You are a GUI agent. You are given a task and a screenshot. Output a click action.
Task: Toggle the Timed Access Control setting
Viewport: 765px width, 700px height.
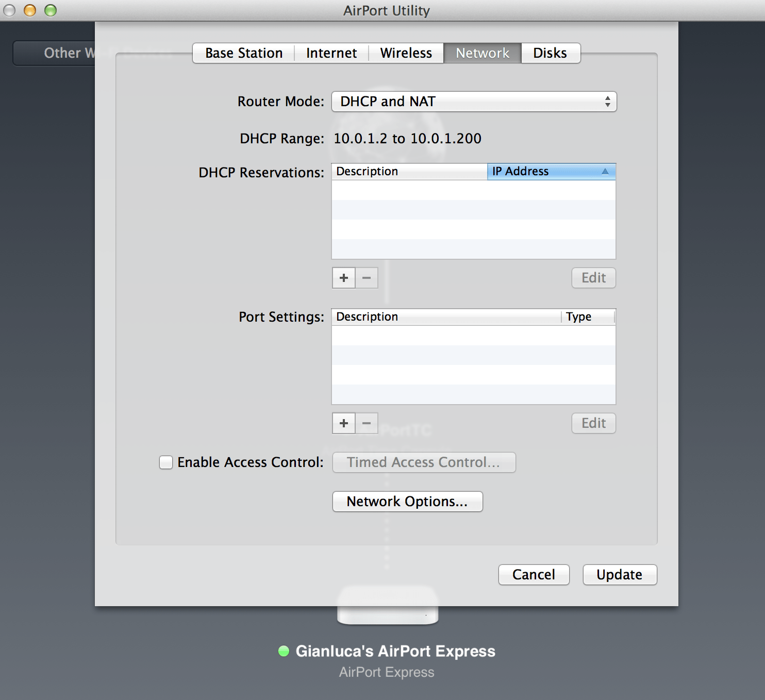pyautogui.click(x=423, y=462)
